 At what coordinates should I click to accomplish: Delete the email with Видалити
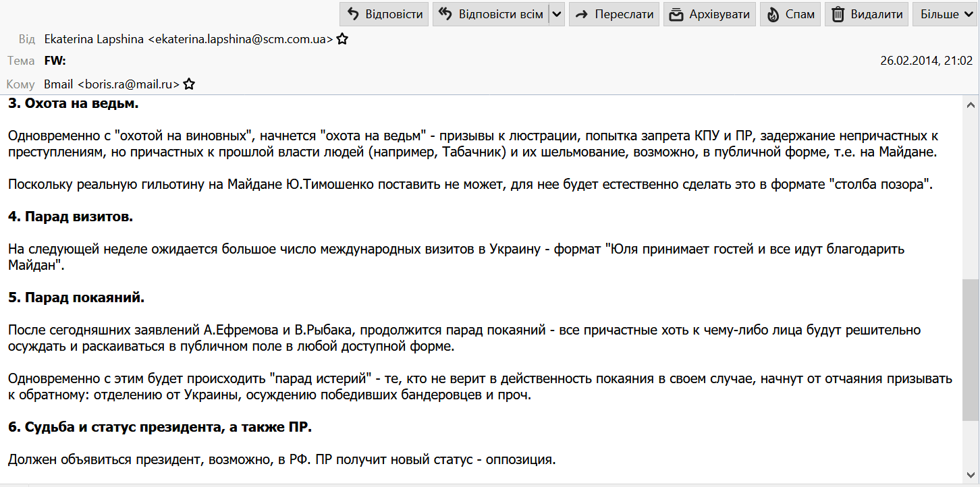click(x=867, y=14)
